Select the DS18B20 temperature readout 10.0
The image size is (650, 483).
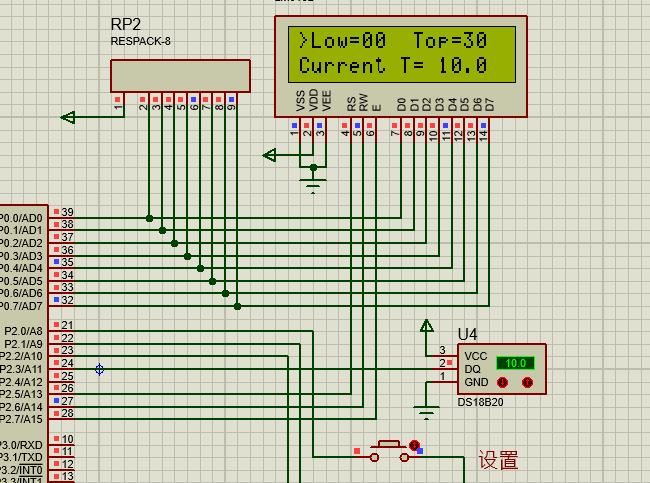(x=515, y=363)
